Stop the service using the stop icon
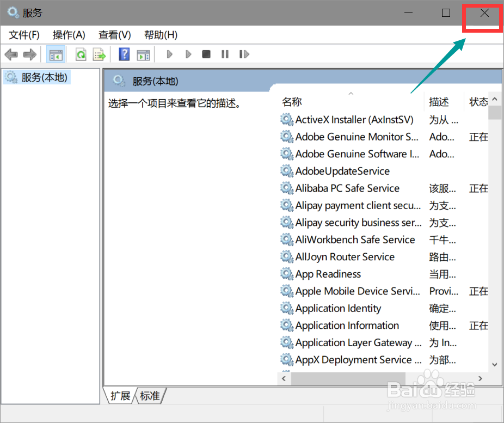This screenshot has width=504, height=423. click(x=206, y=54)
